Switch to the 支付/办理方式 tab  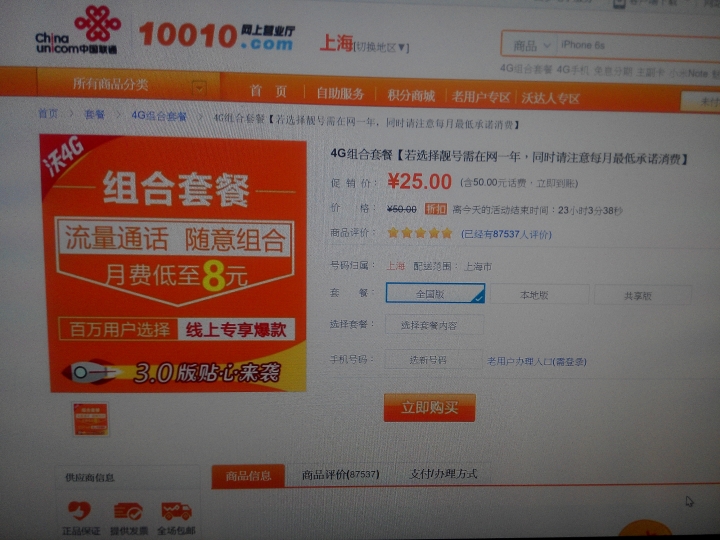443,473
